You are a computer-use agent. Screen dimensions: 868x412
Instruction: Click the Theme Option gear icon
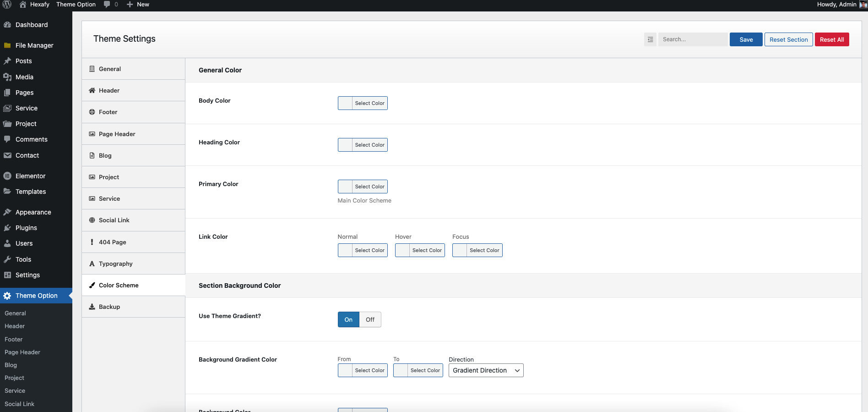(7, 296)
